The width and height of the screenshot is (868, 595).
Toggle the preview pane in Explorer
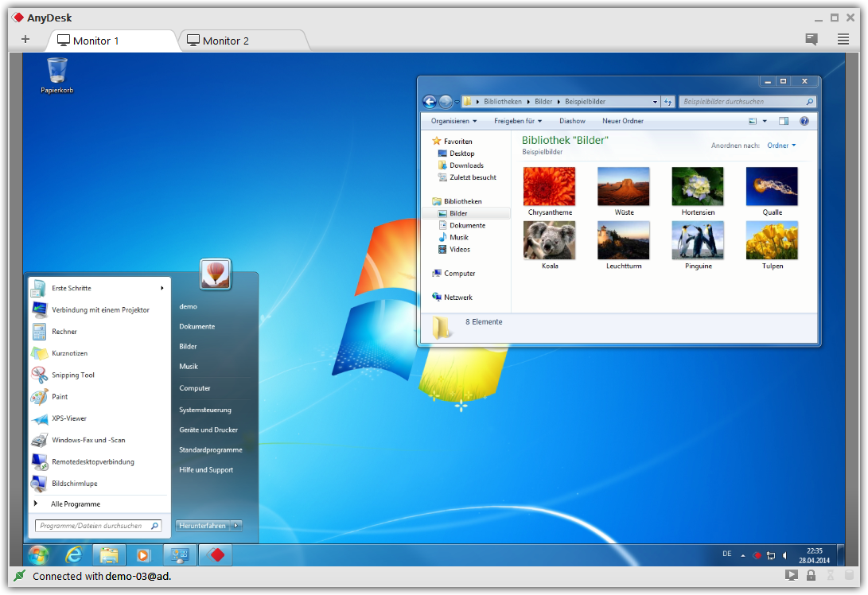coord(784,120)
